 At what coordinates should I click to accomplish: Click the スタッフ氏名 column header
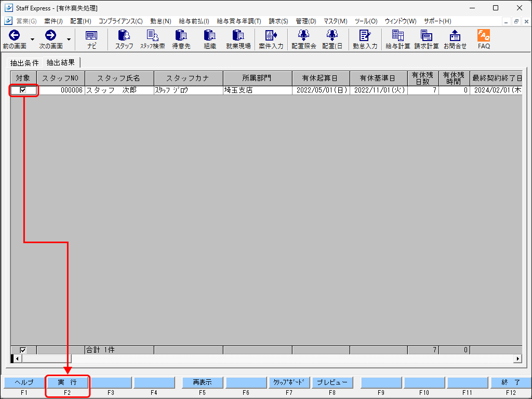point(119,78)
